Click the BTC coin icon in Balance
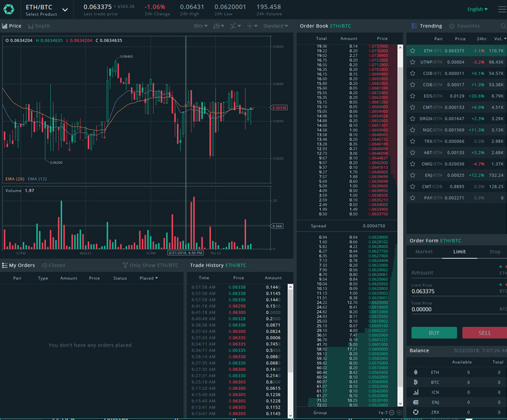The width and height of the screenshot is (507, 420). pos(416,382)
